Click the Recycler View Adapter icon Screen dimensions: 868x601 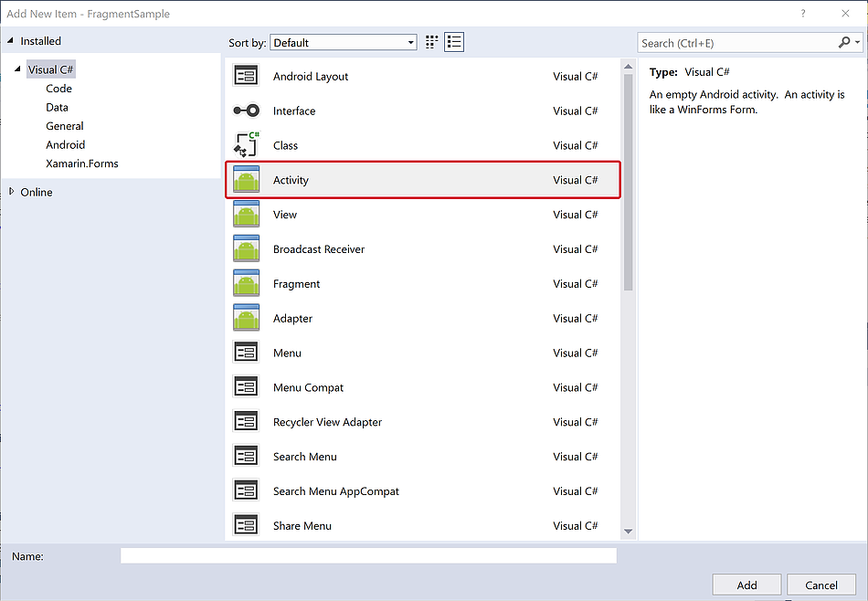246,422
